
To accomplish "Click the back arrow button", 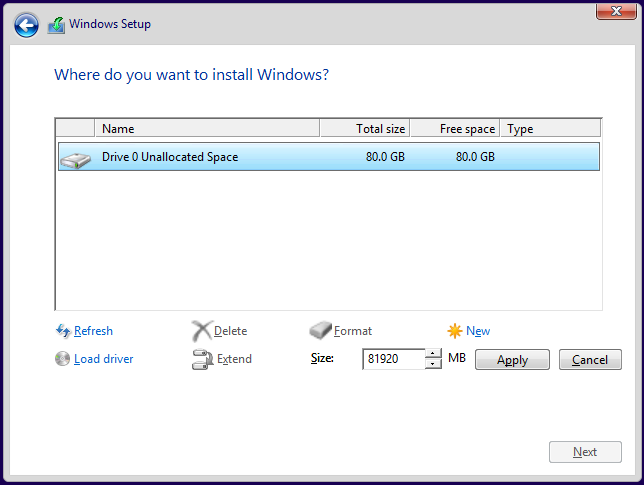I will [27, 25].
